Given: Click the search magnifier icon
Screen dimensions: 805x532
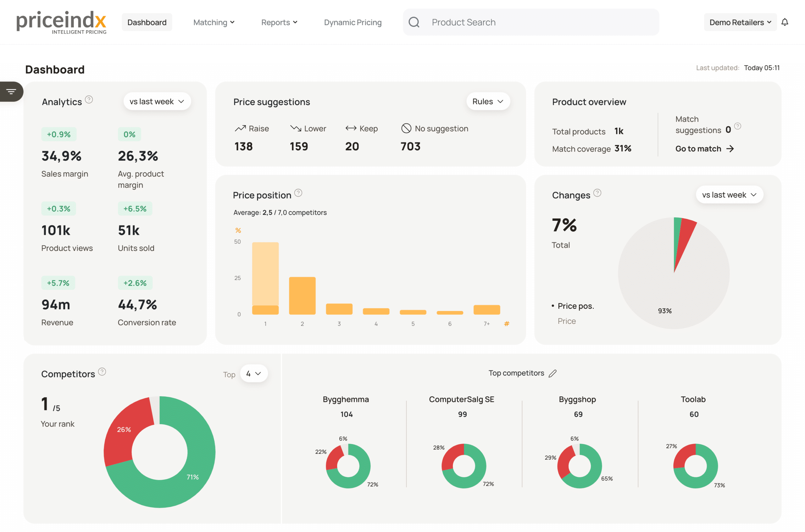Looking at the screenshot, I should (414, 22).
